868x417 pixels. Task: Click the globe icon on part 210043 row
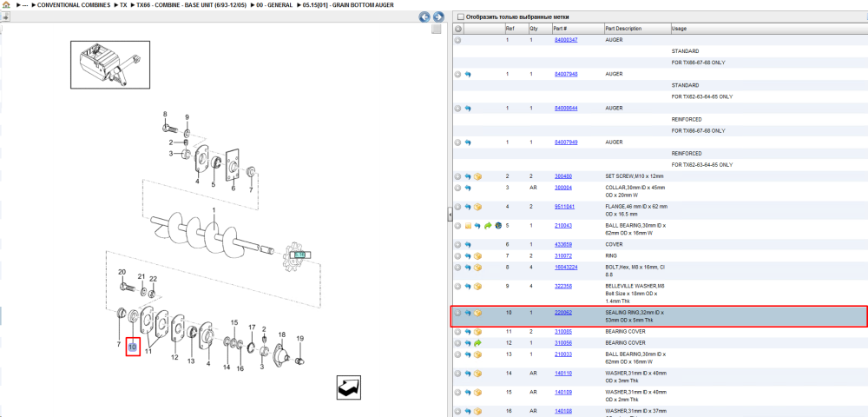coord(497,225)
